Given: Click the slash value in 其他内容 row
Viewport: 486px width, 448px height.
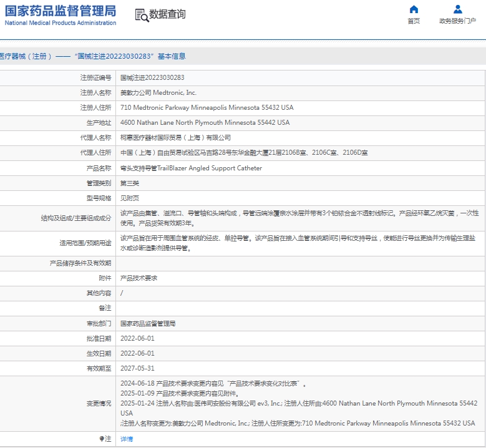Looking at the screenshot, I should click(122, 293).
